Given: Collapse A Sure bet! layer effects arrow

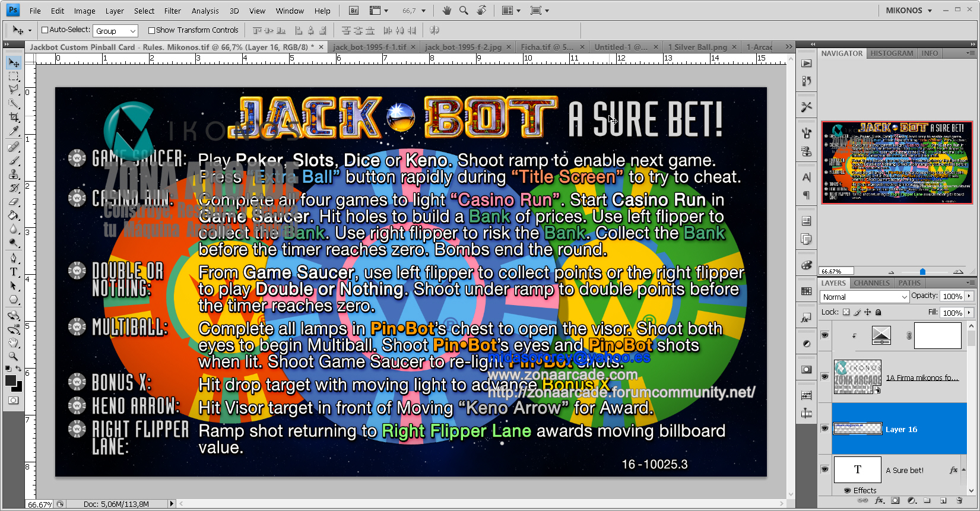Looking at the screenshot, I should pyautogui.click(x=963, y=470).
